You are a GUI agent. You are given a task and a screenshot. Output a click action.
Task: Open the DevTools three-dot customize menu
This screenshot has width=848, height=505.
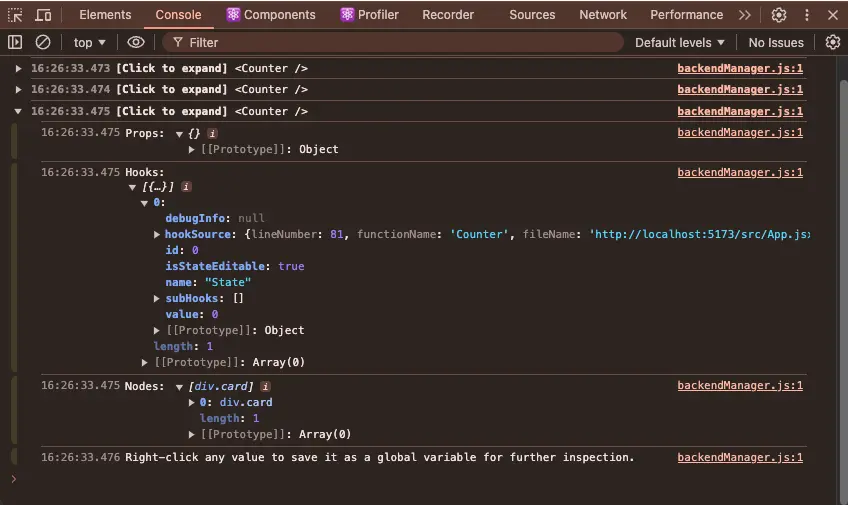807,15
